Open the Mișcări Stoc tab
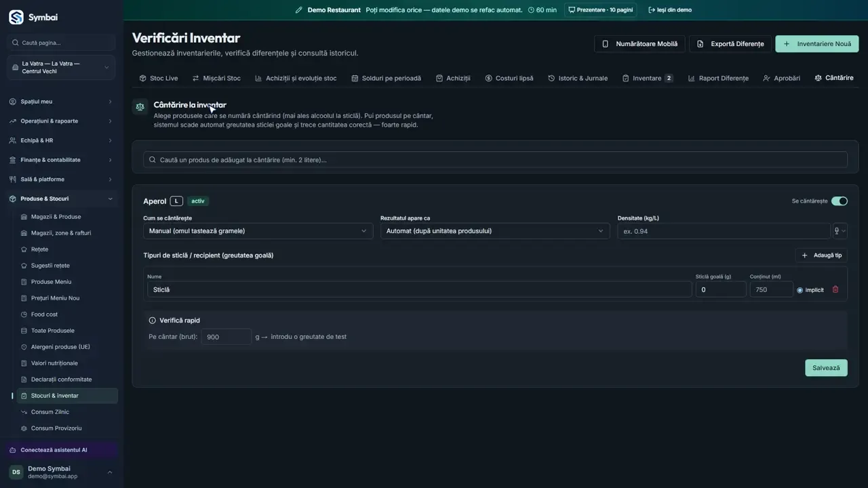The width and height of the screenshot is (868, 488). (x=216, y=78)
